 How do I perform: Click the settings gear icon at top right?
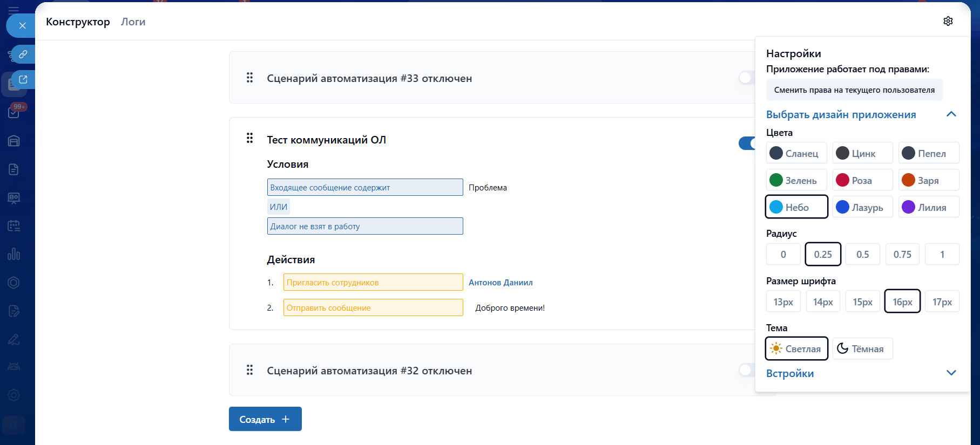[948, 21]
